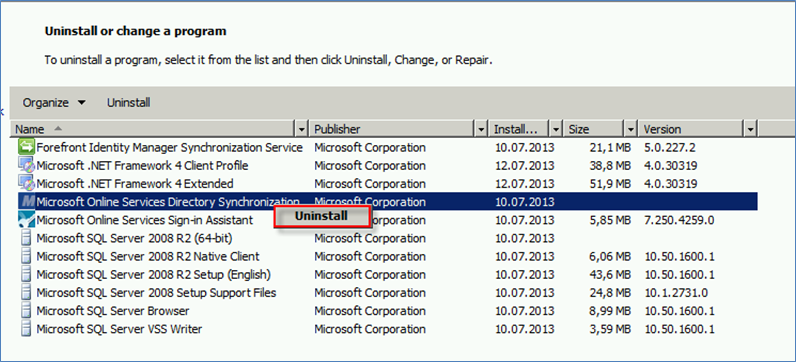796x362 pixels.
Task: Click the SQL Server 2008 Setup Support Files icon
Action: point(26,293)
